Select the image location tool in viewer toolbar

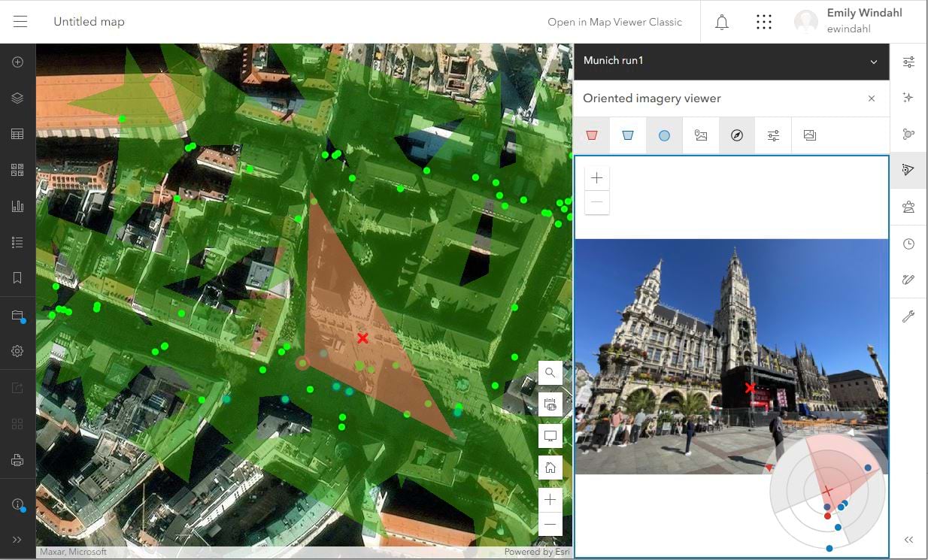[x=700, y=135]
